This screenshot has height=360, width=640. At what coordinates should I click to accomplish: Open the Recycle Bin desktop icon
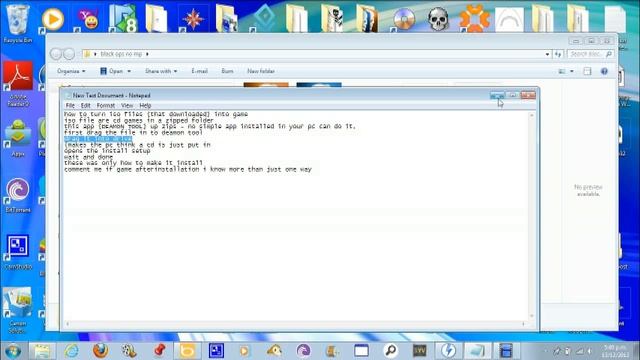tap(18, 23)
